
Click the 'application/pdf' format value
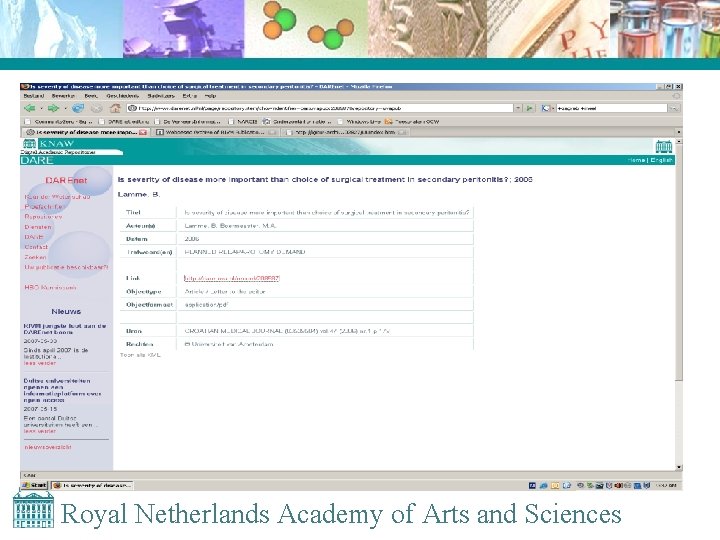pos(206,304)
